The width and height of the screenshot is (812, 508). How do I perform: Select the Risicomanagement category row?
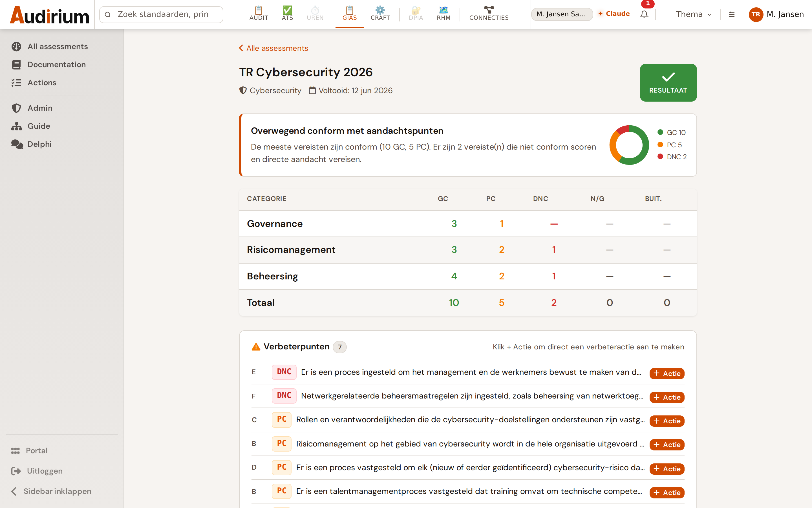tap(468, 250)
